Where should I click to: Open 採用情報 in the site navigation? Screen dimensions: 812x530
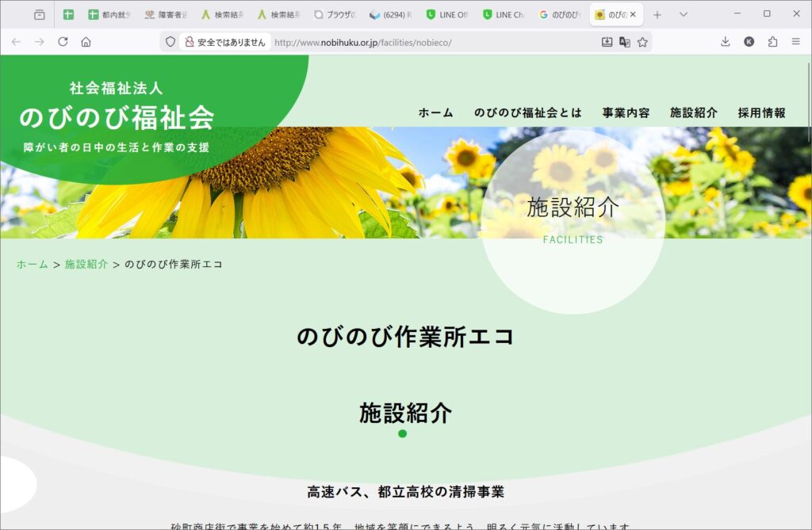(761, 112)
